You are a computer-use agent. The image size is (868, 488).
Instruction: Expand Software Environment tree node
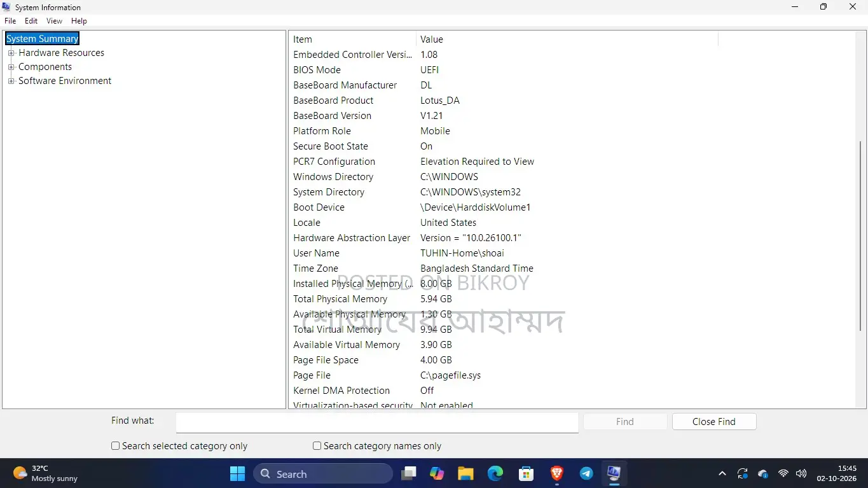(x=11, y=81)
